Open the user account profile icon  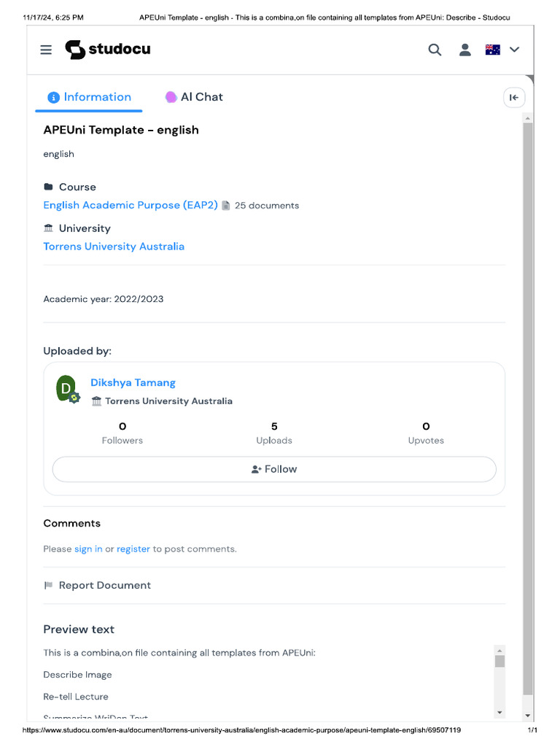coord(464,50)
